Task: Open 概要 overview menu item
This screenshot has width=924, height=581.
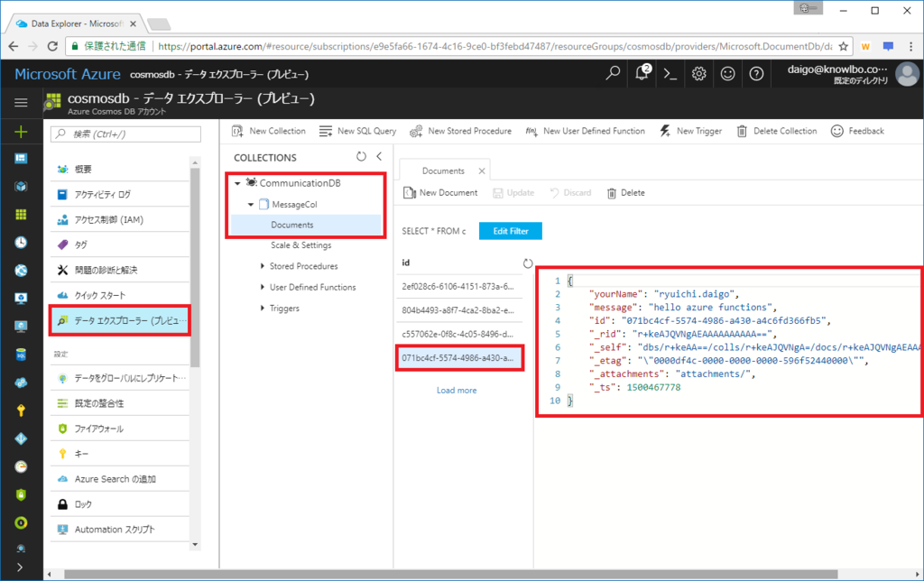Action: pyautogui.click(x=120, y=169)
